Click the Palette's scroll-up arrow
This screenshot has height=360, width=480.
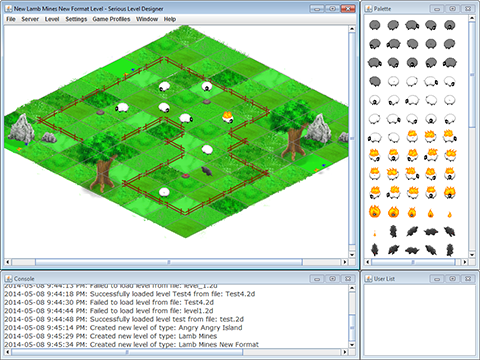(472, 18)
